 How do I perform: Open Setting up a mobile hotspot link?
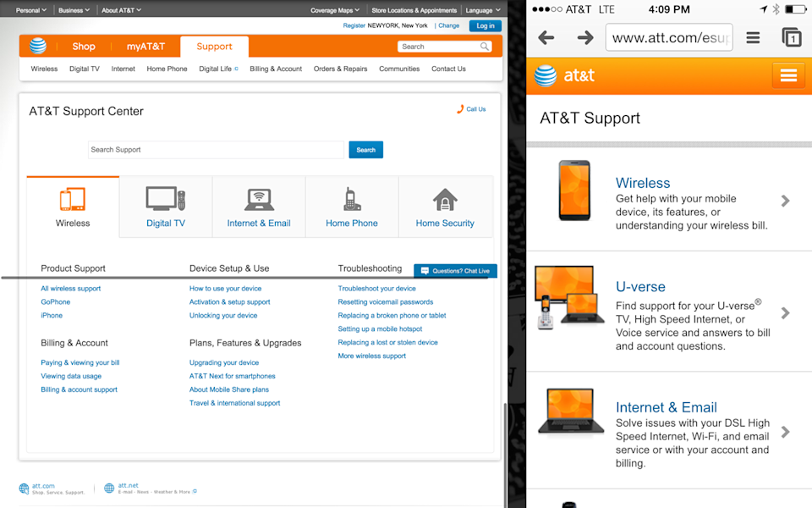pyautogui.click(x=380, y=329)
